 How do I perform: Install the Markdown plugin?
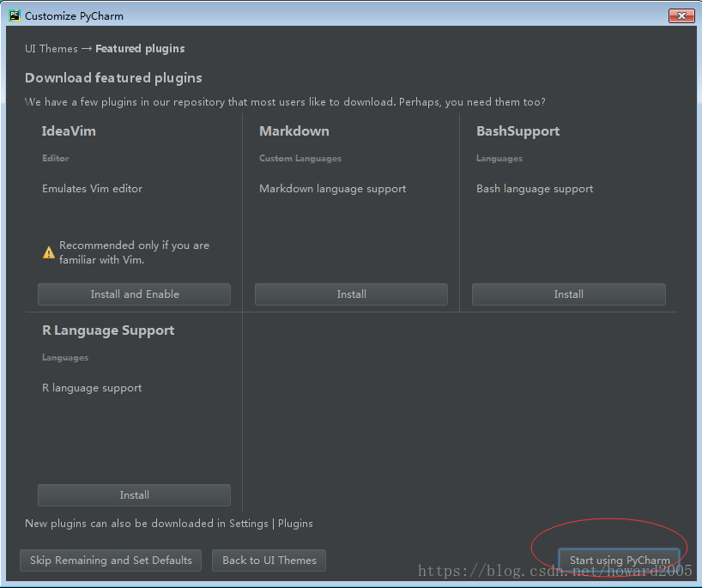click(x=351, y=294)
